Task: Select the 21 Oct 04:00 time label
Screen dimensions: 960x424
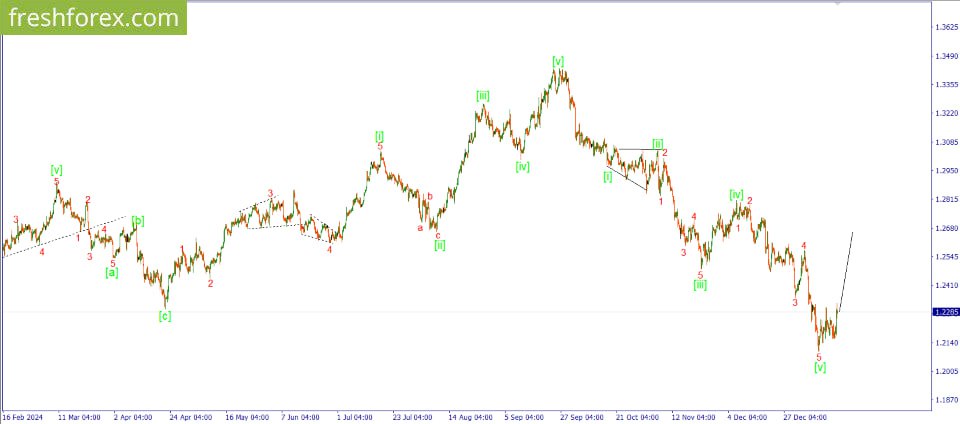Action: coord(637,417)
